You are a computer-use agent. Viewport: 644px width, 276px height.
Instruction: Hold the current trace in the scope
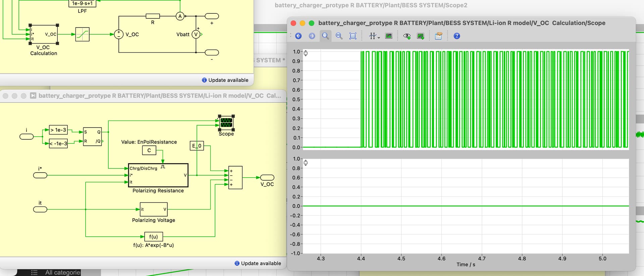(x=421, y=36)
